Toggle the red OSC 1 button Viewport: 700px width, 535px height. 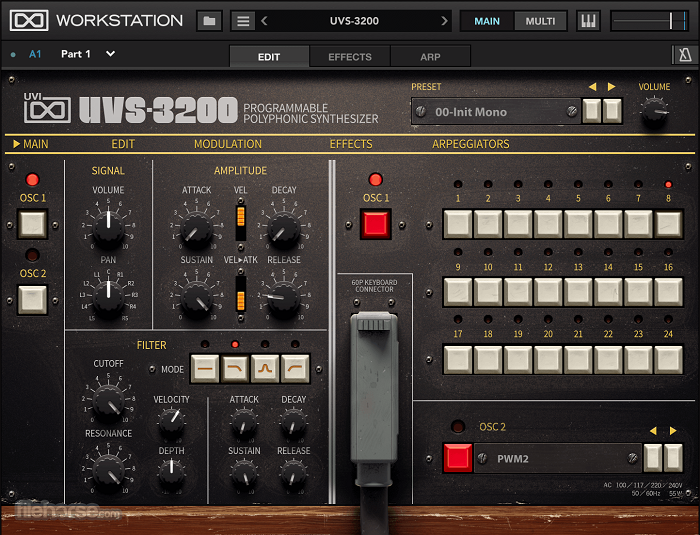tap(376, 224)
